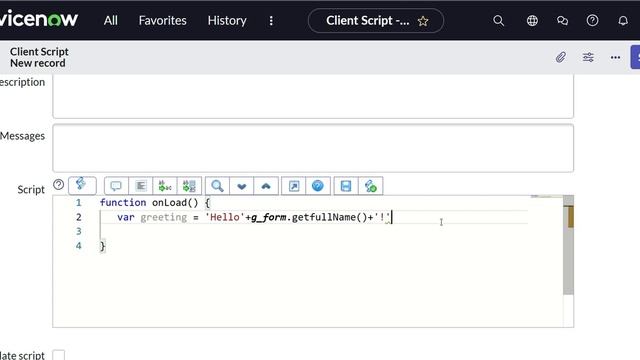640x360 pixels.
Task: Toggle full screen script editor
Action: (x=294, y=186)
